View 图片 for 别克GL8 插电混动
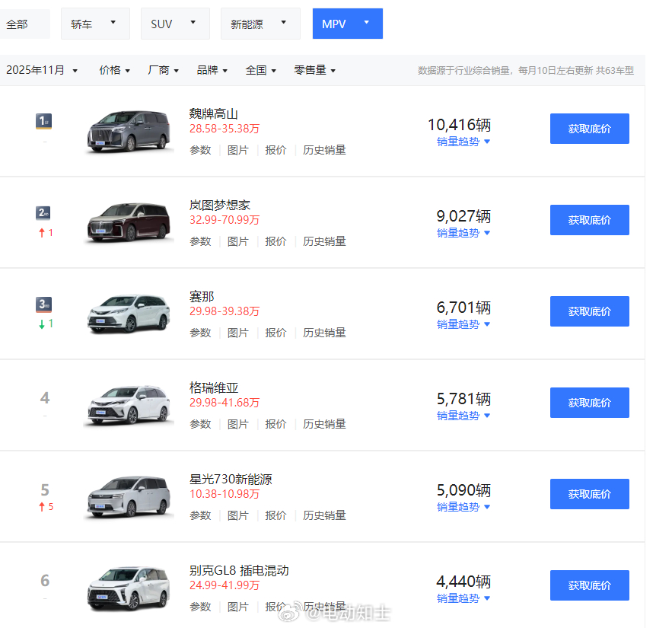The height and width of the screenshot is (628, 672). click(x=238, y=607)
